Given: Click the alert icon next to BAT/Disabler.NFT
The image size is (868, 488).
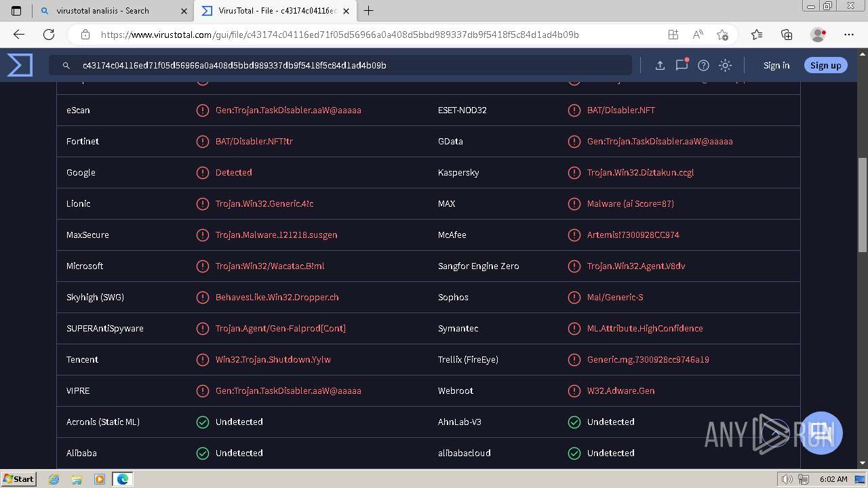Looking at the screenshot, I should click(574, 110).
